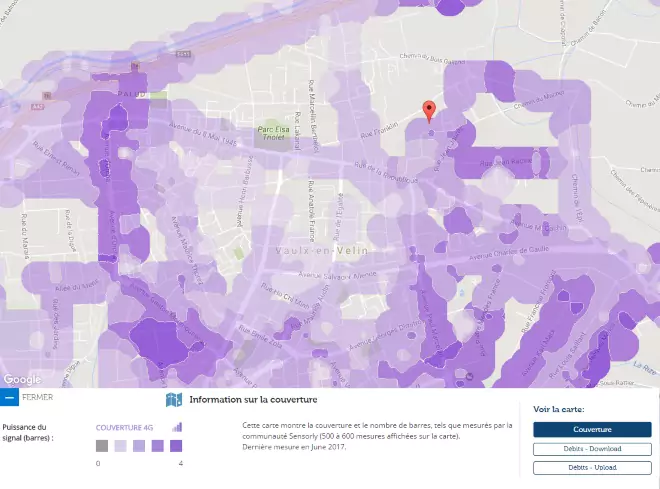Click the FERMER label to close panel
Image resolution: width=660 pixels, height=489 pixels.
coord(37,397)
